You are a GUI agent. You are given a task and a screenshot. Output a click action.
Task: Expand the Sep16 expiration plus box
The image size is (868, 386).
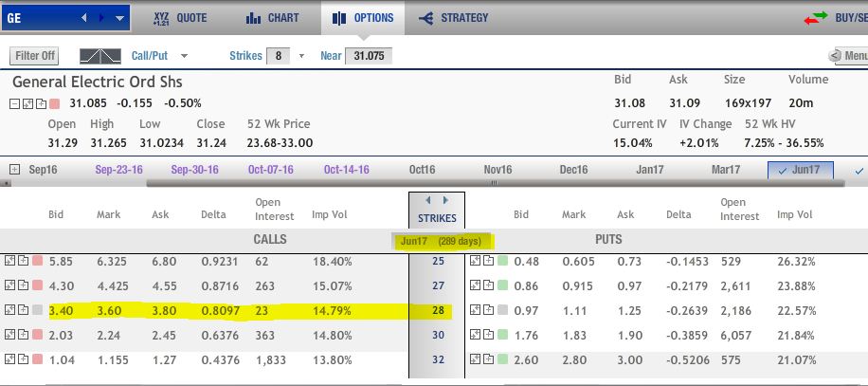click(x=14, y=170)
